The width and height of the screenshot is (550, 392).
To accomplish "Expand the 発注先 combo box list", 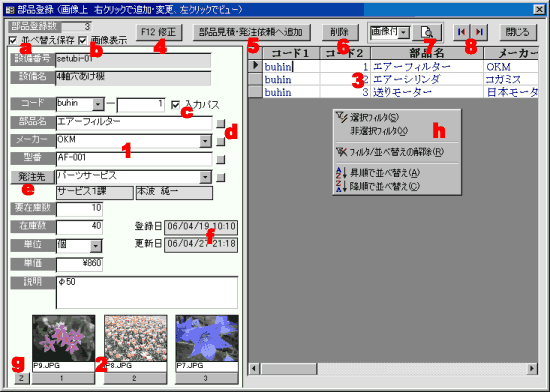I will [205, 177].
